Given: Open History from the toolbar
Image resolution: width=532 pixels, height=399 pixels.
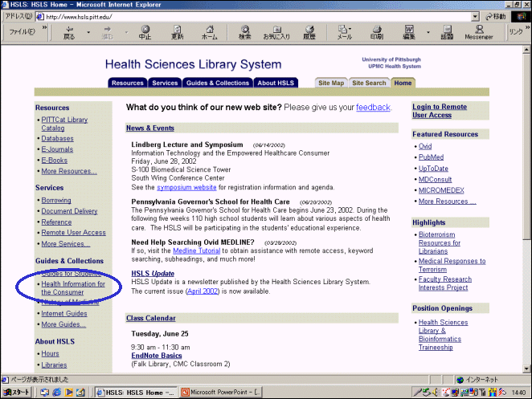Looking at the screenshot, I should [x=309, y=32].
